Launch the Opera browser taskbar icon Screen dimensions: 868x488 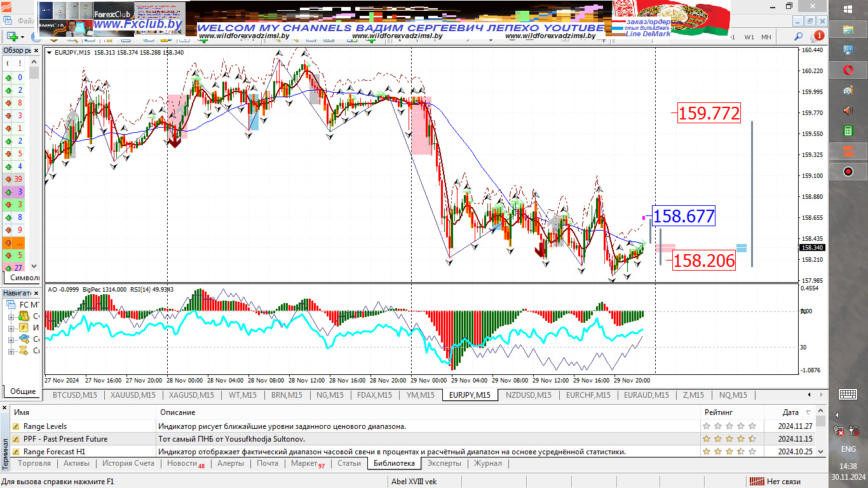pos(848,70)
